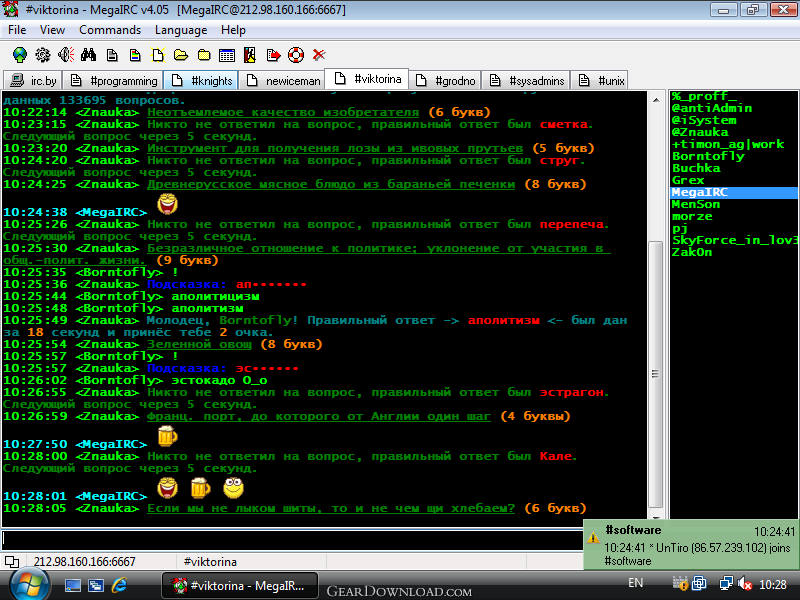This screenshot has height=600, width=800.
Task: Open the Language menu
Action: tap(181, 30)
